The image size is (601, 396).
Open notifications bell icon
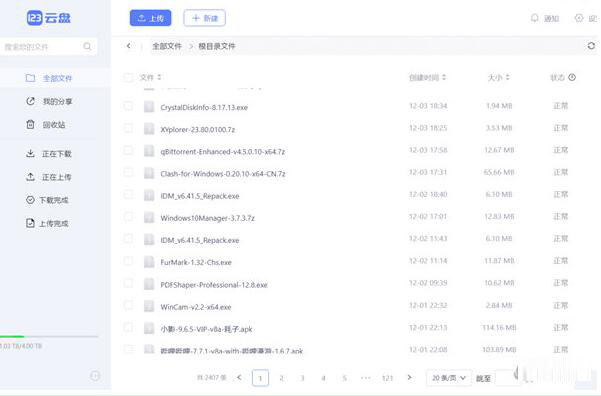(534, 18)
